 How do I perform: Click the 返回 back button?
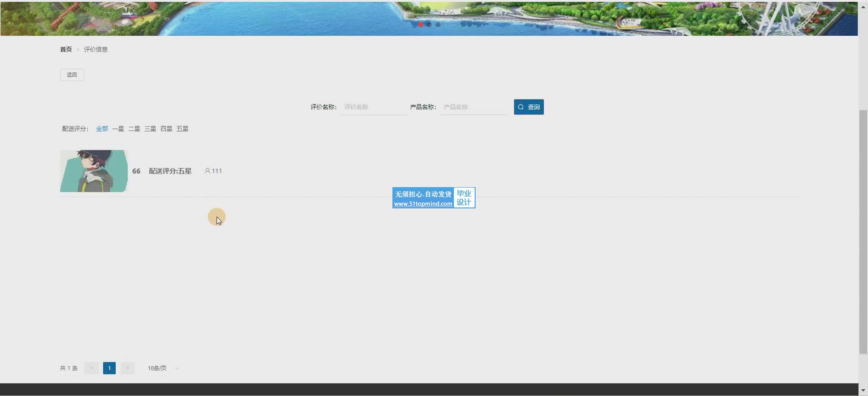[72, 75]
